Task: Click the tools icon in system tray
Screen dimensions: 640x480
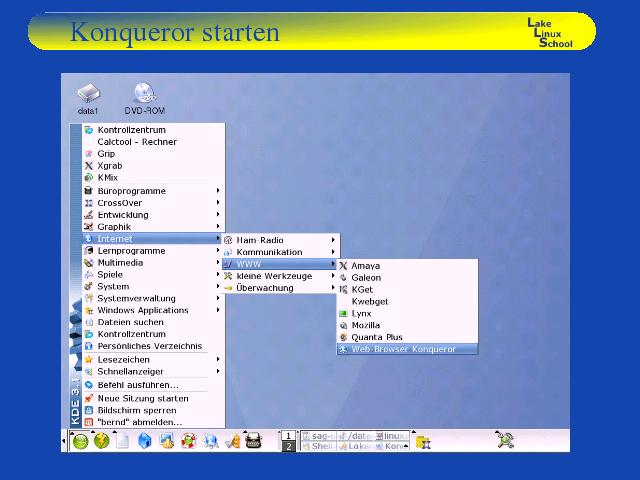Action: 505,440
